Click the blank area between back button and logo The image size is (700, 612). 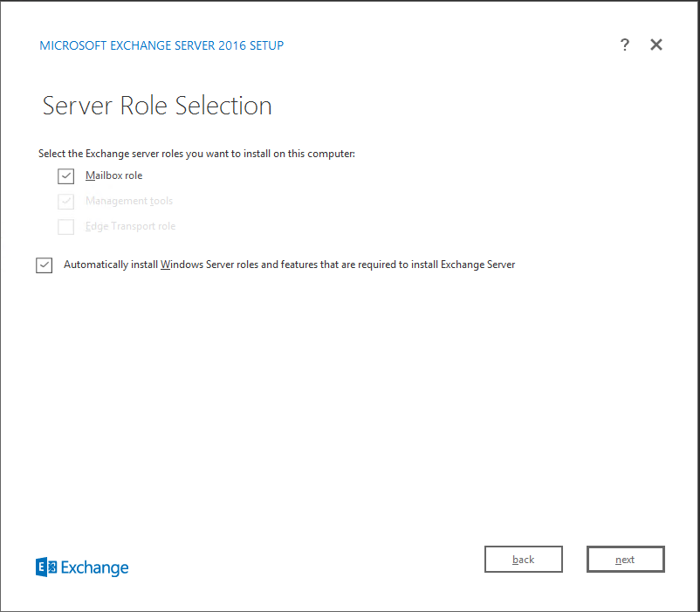coord(305,563)
